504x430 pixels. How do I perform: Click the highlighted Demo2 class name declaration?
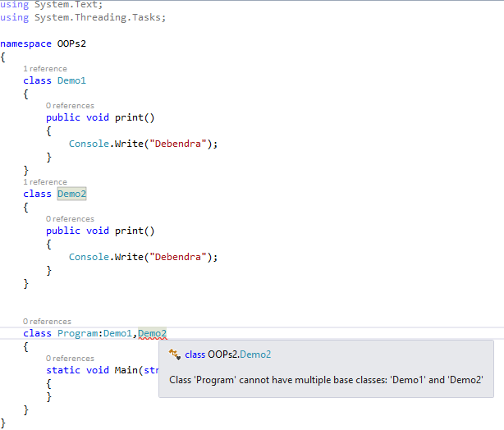71,194
